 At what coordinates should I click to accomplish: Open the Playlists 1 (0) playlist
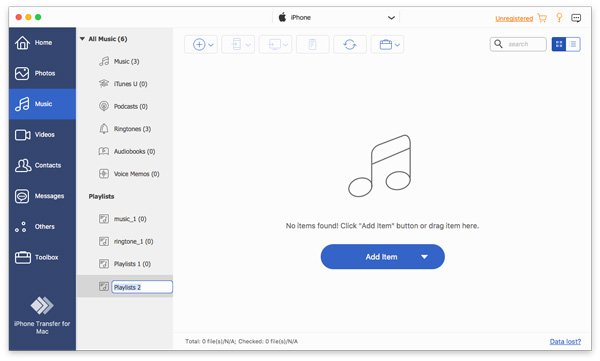click(x=125, y=264)
